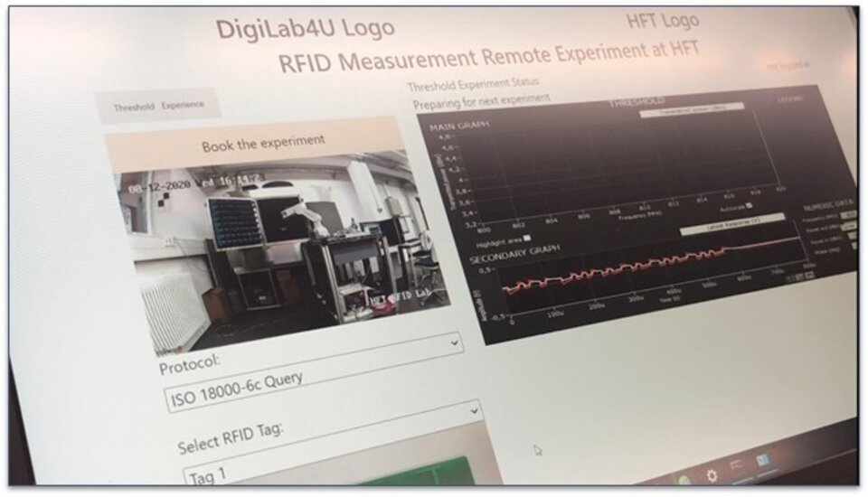The width and height of the screenshot is (868, 497).
Task: Click the RFID Measurement Remote Experiment heading
Action: pyautogui.click(x=489, y=56)
